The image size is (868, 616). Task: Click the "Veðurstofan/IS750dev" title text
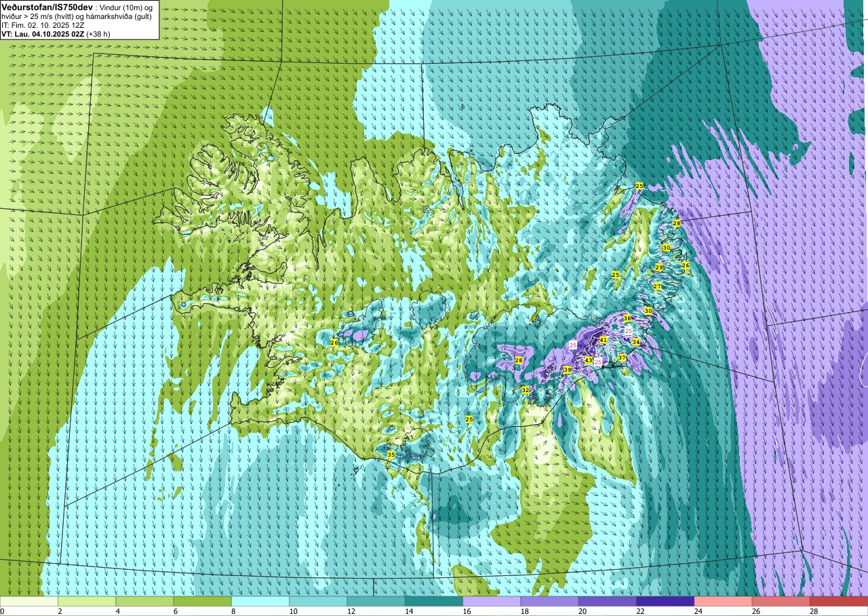(47, 6)
